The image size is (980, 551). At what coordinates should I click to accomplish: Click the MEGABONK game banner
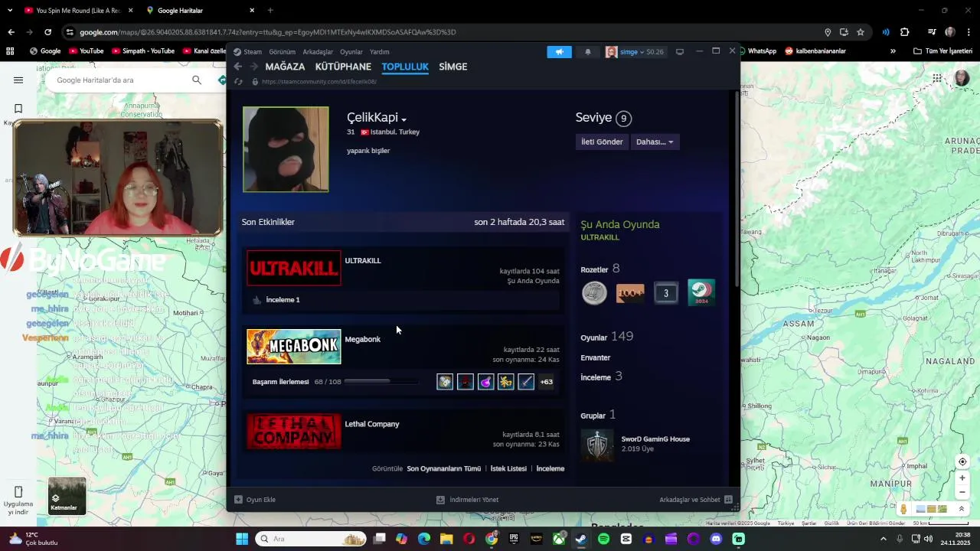tap(294, 347)
